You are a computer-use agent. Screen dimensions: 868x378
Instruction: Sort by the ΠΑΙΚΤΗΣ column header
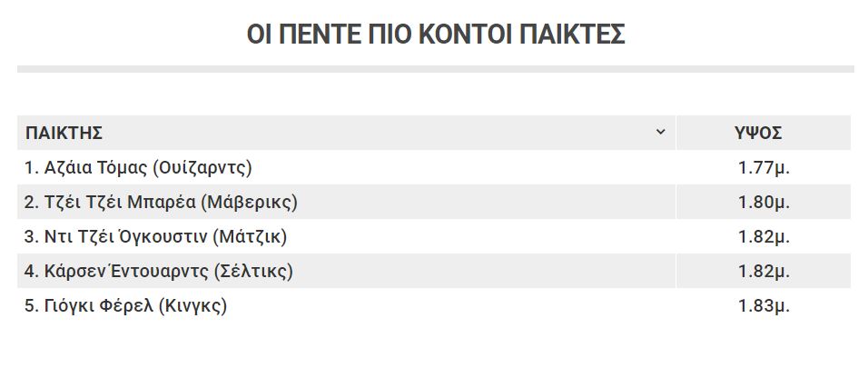pos(64,133)
